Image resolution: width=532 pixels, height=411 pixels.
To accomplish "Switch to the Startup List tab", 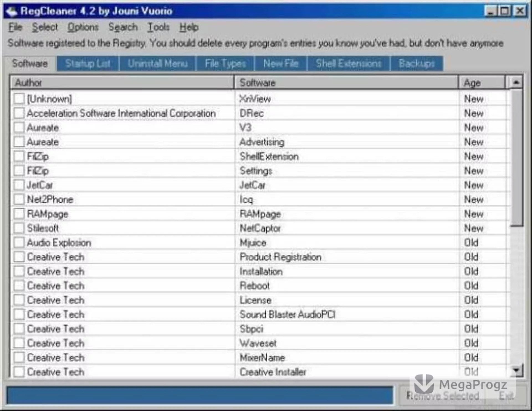I will (x=88, y=64).
